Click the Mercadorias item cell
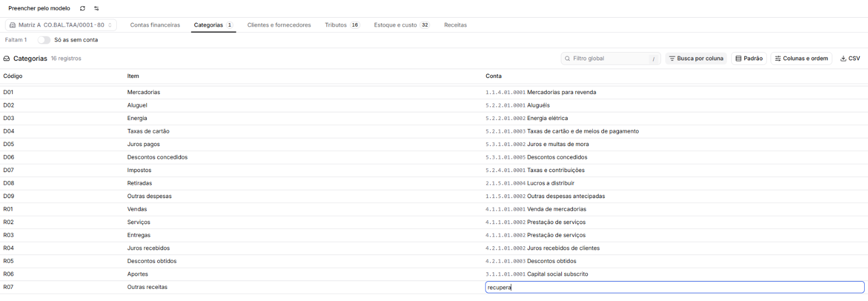868x301 pixels. (143, 92)
